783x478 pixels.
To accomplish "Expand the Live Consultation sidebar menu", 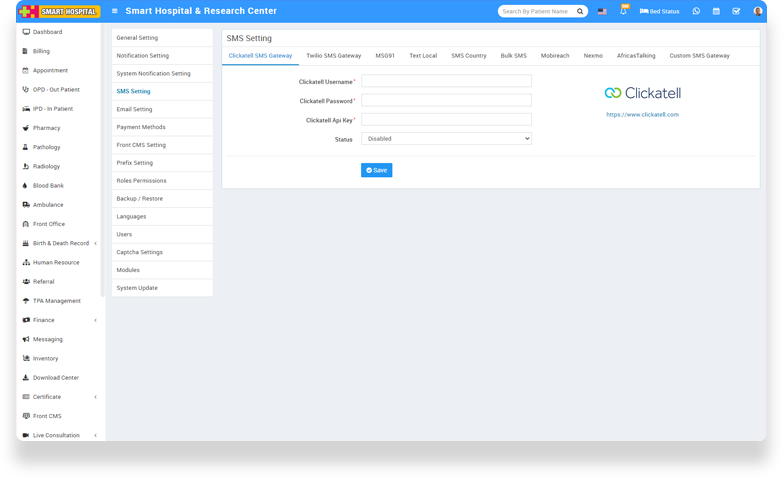I will (x=95, y=436).
